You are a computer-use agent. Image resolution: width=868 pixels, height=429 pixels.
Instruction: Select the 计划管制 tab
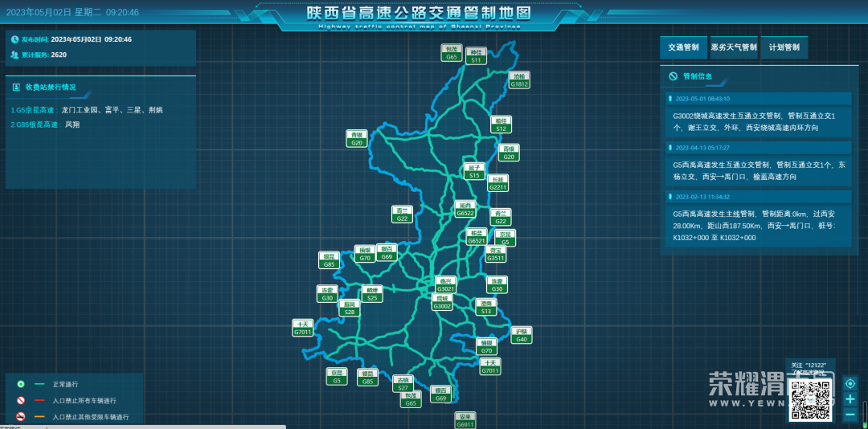point(784,47)
